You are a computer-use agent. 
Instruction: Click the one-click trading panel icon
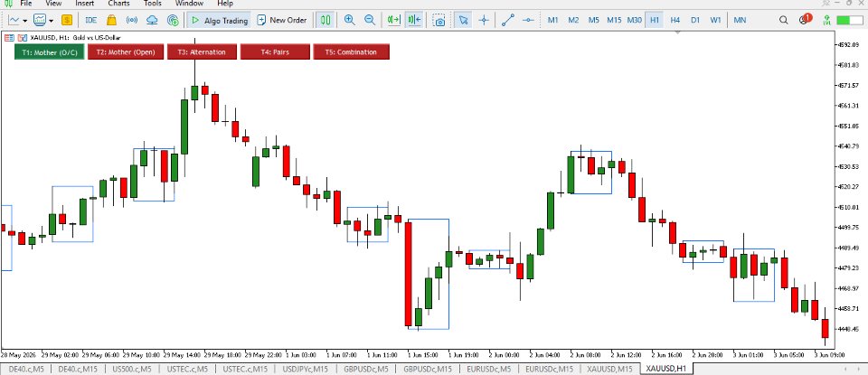[22, 38]
